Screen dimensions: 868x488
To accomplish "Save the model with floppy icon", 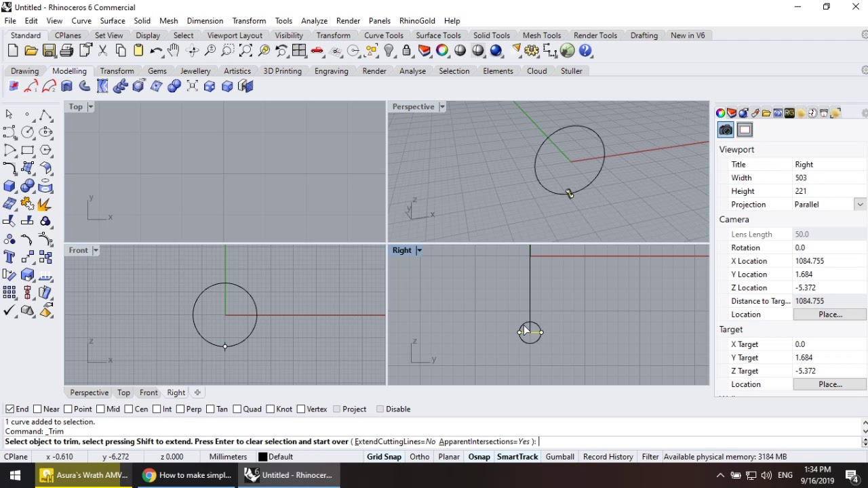I will tap(49, 51).
